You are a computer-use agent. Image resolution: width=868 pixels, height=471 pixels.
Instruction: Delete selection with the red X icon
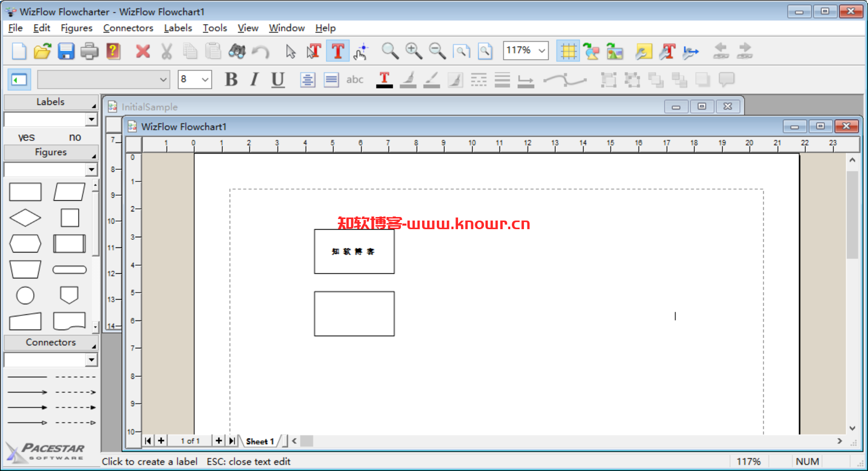(x=143, y=51)
